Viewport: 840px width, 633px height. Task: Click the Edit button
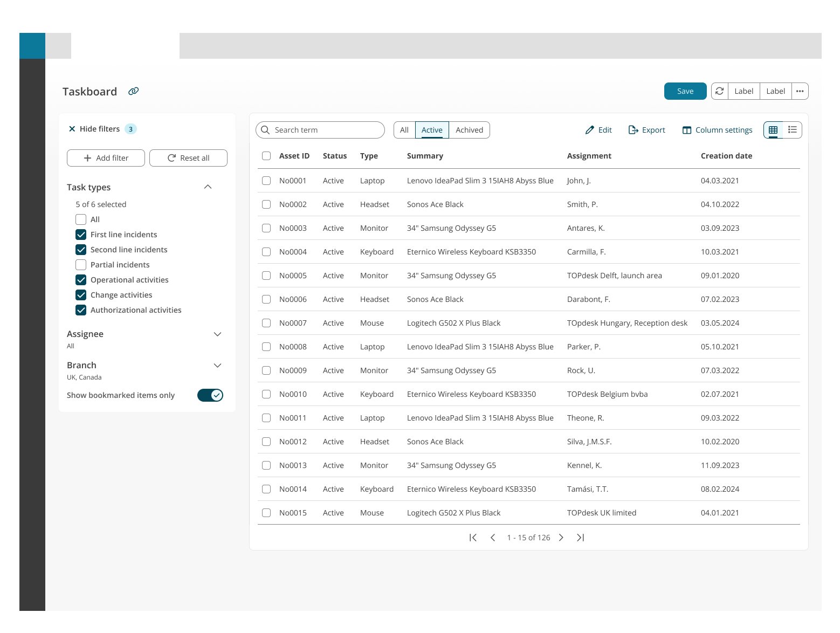(x=598, y=130)
